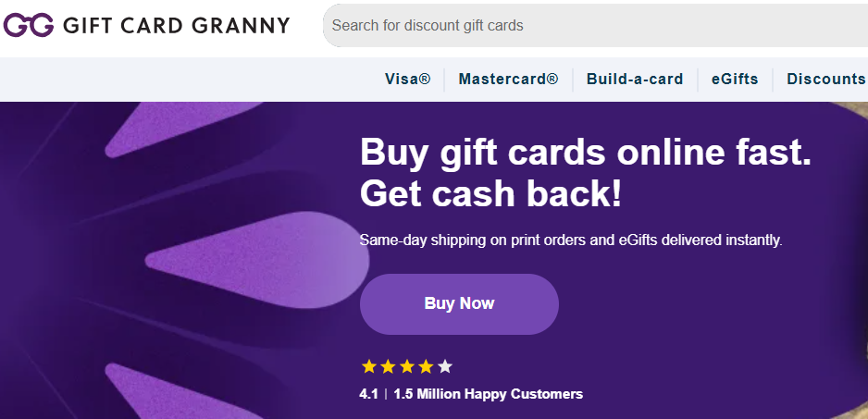Click the 4.1 rating score
This screenshot has height=419, width=868.
[x=368, y=394]
